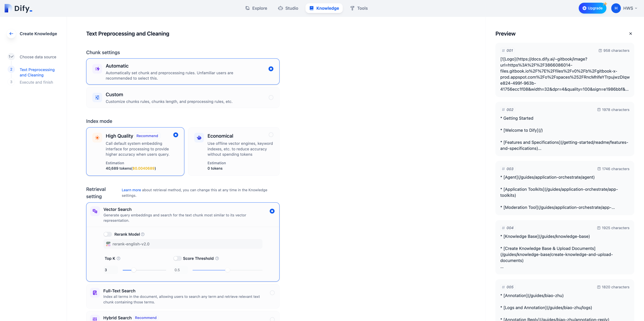Open the Learn more retrieval link
The width and height of the screenshot is (644, 321).
click(x=131, y=190)
